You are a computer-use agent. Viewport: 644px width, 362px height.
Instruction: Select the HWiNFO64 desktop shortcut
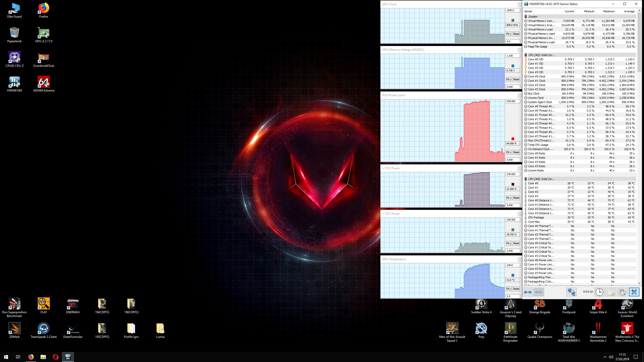click(x=14, y=84)
